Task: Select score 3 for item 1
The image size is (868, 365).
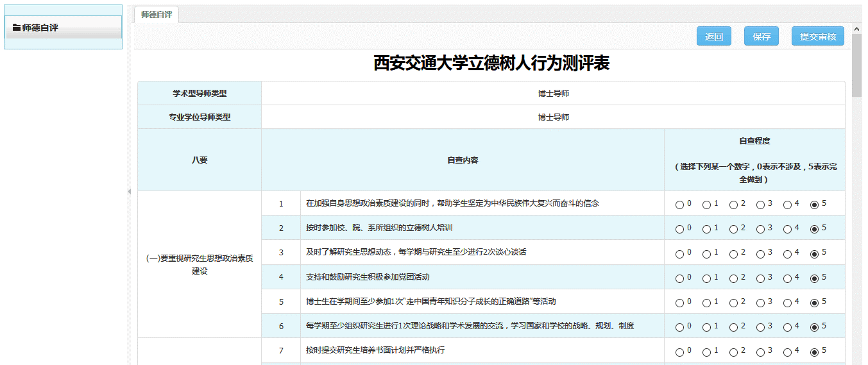Action: (760, 205)
